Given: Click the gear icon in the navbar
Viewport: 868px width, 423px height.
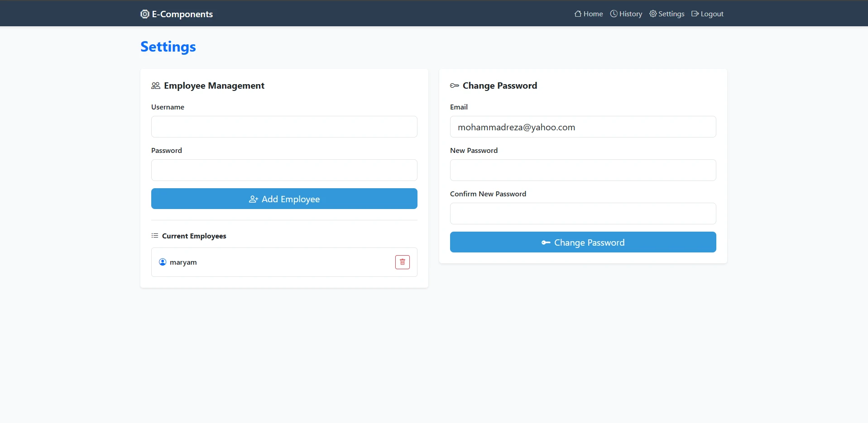Looking at the screenshot, I should [653, 14].
